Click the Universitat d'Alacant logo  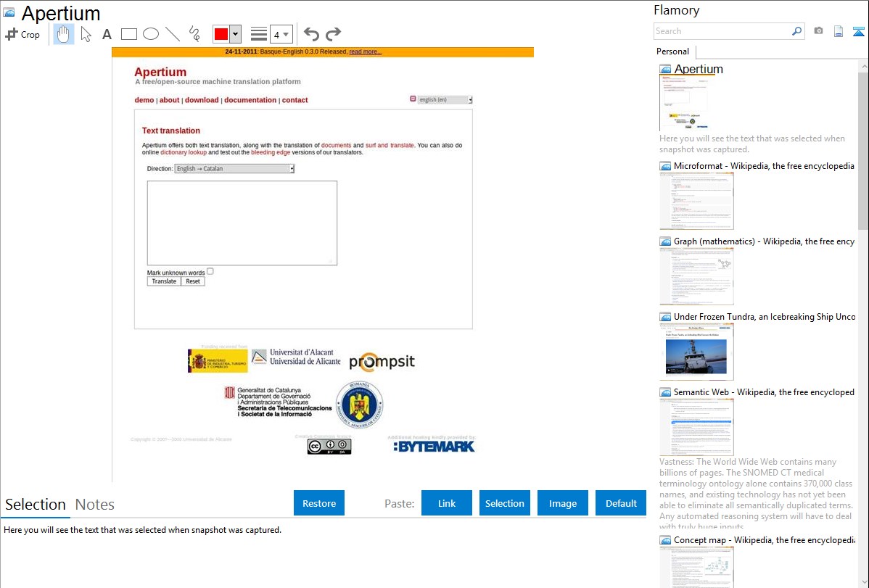(x=296, y=357)
